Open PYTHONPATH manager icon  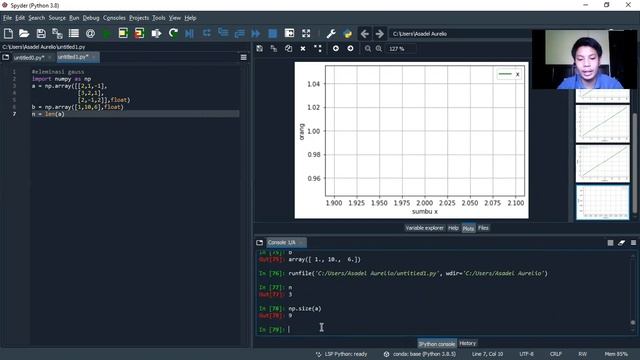pyautogui.click(x=348, y=33)
